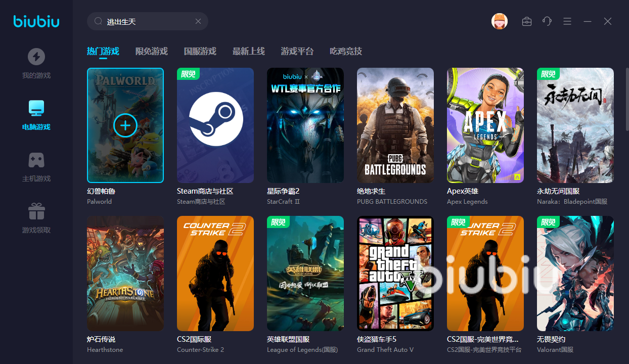629x364 pixels.
Task: Open My Games lightning icon in sidebar
Action: (x=36, y=57)
